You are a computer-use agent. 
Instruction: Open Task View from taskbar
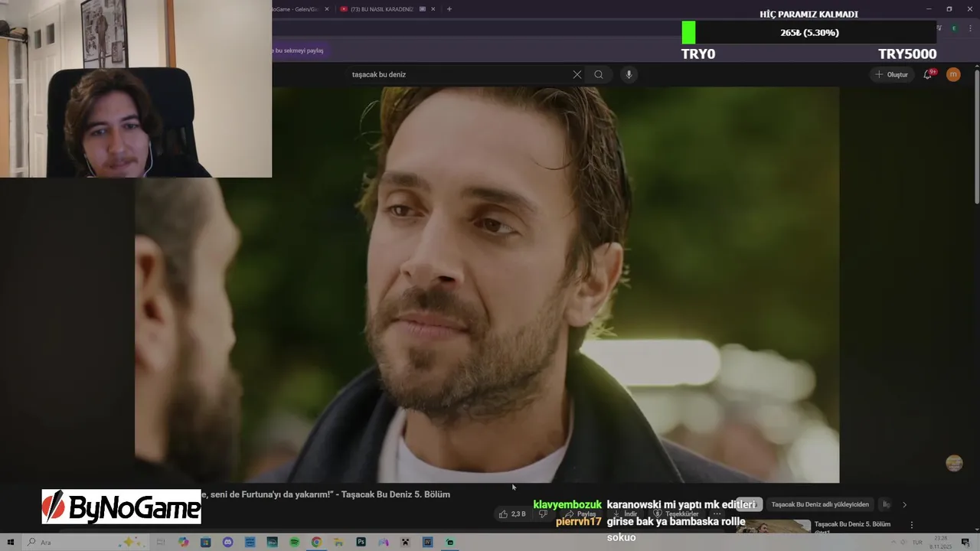click(x=161, y=542)
